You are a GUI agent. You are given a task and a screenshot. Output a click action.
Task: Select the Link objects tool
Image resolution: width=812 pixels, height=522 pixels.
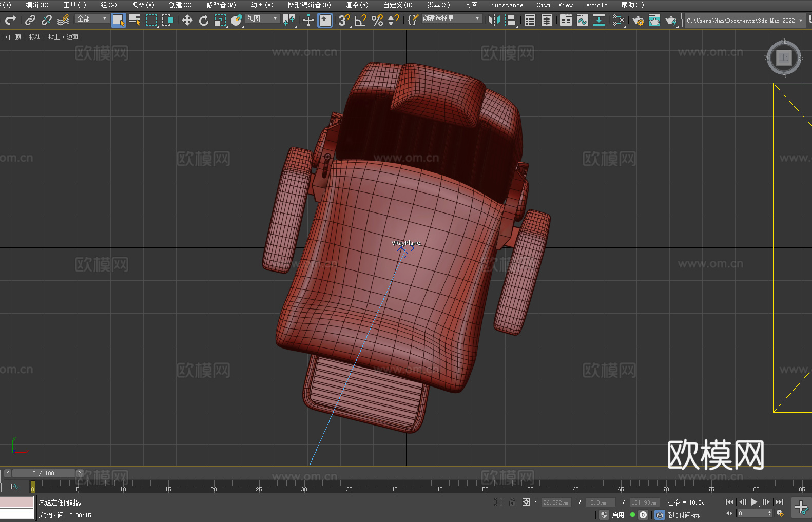pos(30,20)
